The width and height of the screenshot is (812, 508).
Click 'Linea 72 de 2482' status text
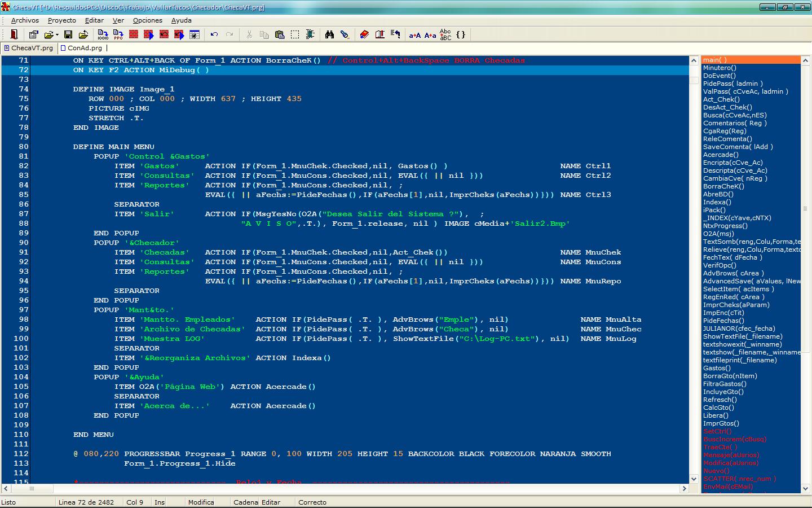86,502
